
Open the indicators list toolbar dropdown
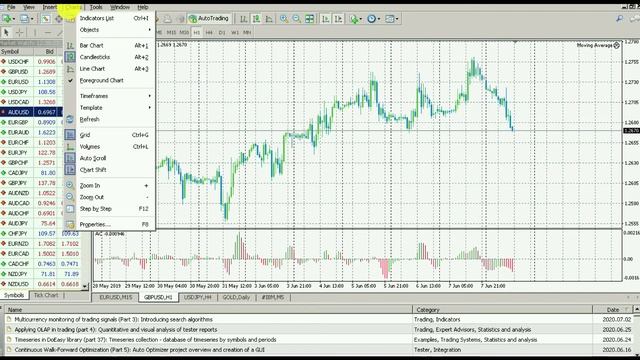pos(356,19)
